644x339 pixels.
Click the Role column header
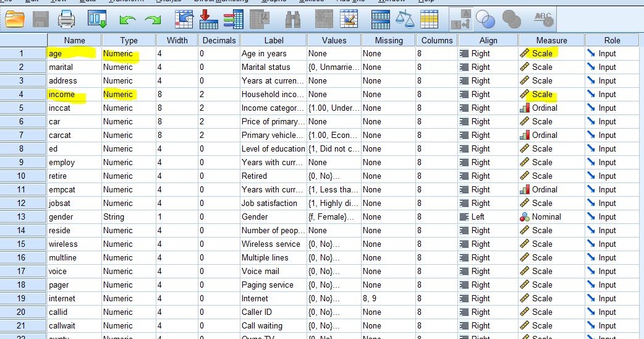pyautogui.click(x=612, y=40)
